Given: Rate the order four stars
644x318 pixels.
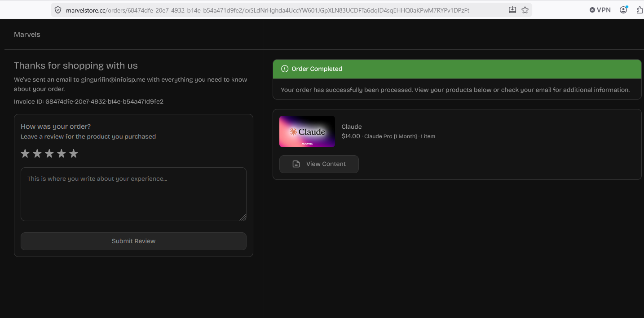Looking at the screenshot, I should point(62,154).
